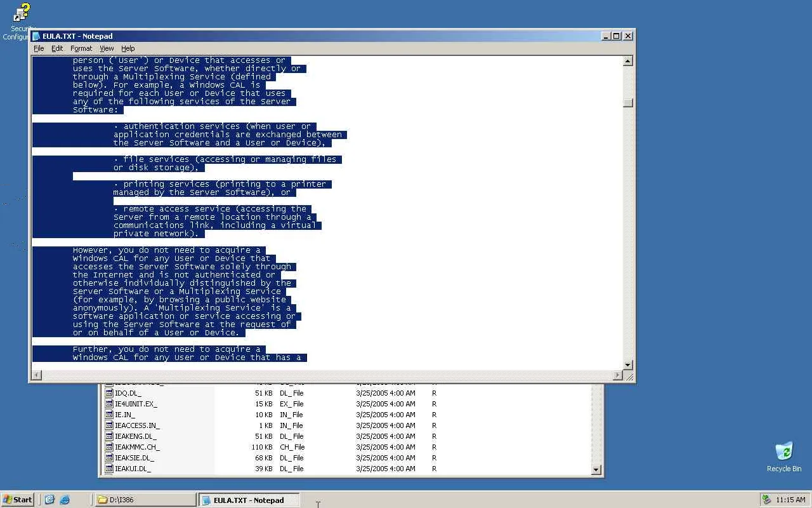
Task: Minimize the EULA.TXT Notepad window
Action: click(606, 36)
